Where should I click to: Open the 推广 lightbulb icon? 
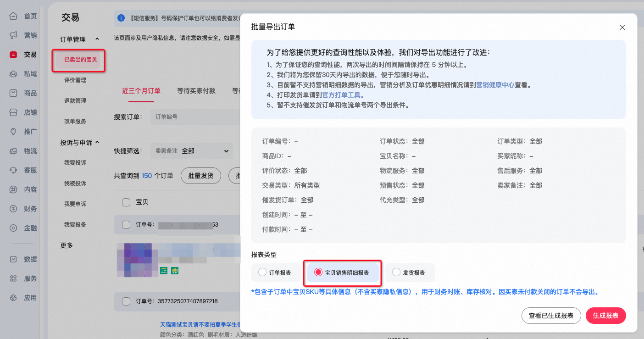click(x=14, y=132)
